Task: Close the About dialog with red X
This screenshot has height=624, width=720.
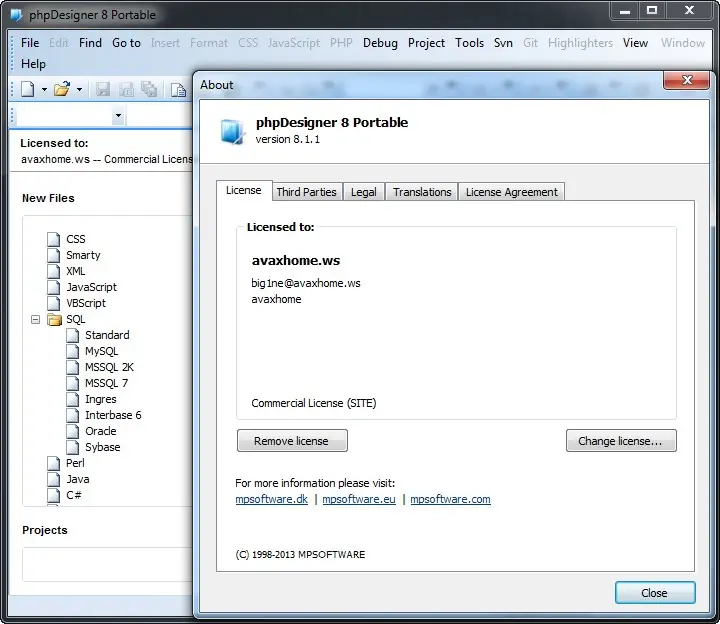Action: 686,80
